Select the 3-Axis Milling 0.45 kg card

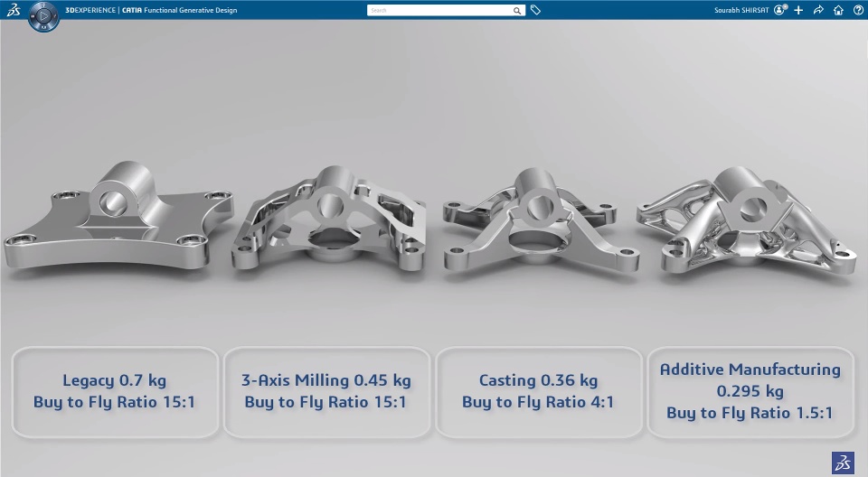click(326, 392)
